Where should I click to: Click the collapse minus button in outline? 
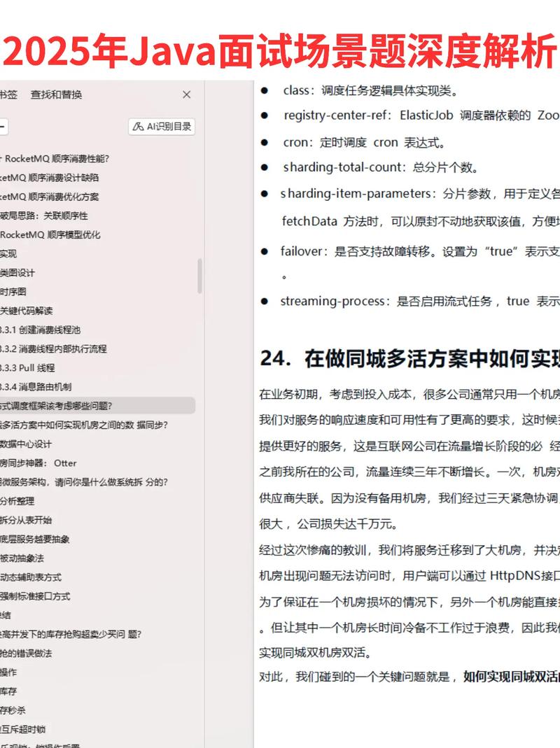pyautogui.click(x=3, y=127)
